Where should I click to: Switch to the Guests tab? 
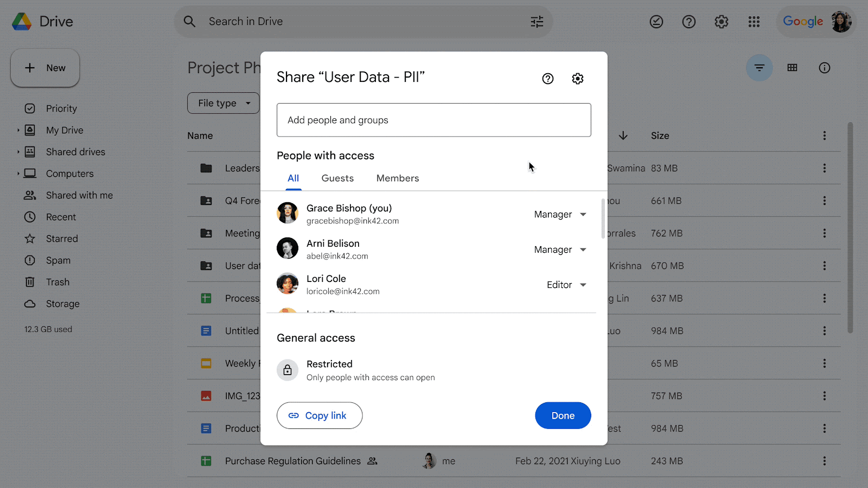coord(337,178)
